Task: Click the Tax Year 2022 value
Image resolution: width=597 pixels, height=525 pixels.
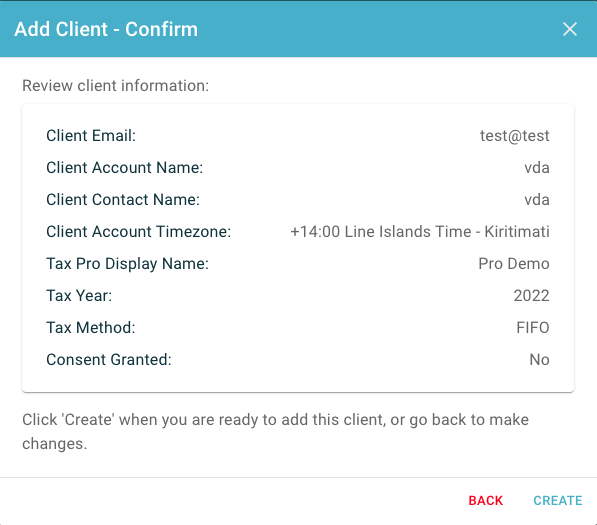Action: [532, 295]
